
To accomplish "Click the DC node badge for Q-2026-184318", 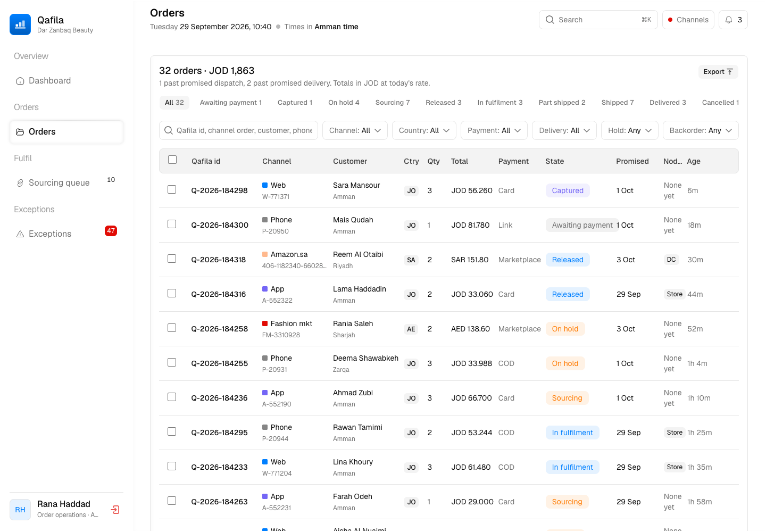I will pyautogui.click(x=671, y=260).
